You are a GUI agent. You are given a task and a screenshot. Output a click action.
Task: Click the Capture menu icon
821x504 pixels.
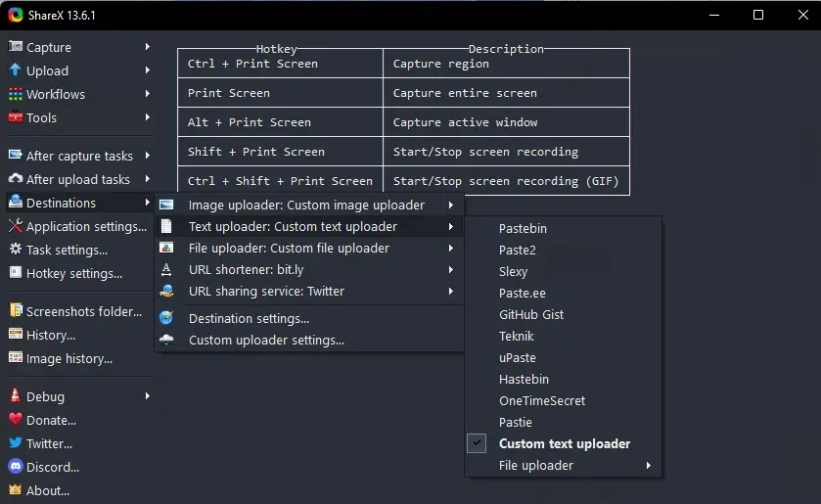coord(16,46)
